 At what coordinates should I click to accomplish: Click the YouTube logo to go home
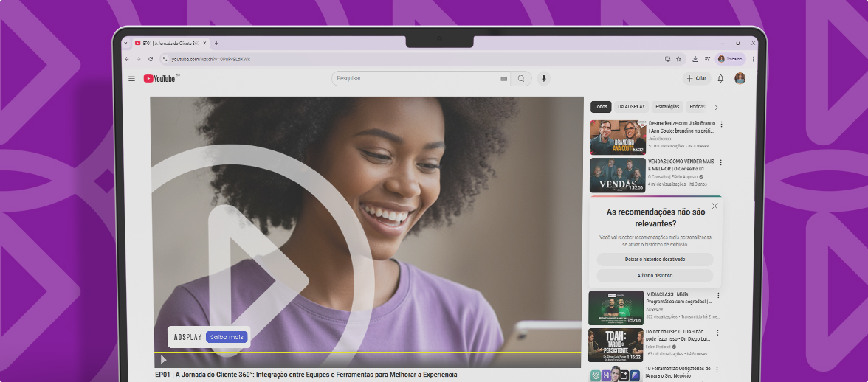coord(159,79)
